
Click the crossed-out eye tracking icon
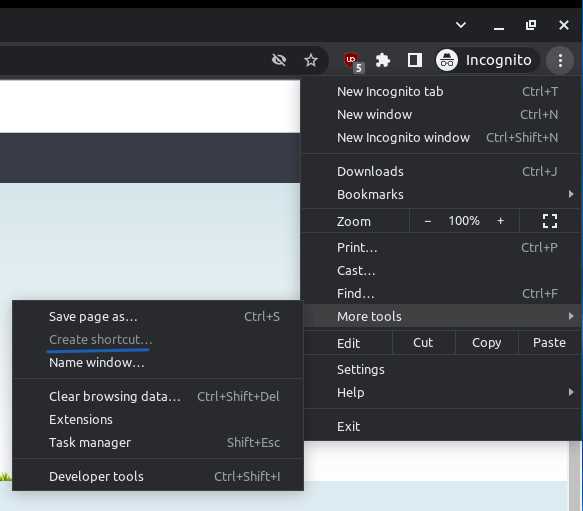coord(279,60)
